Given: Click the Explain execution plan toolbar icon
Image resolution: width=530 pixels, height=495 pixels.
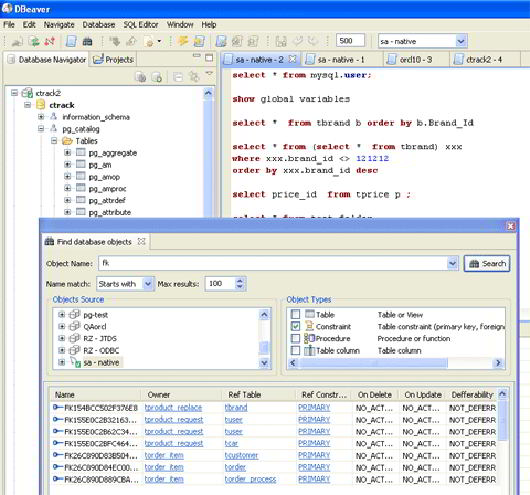Looking at the screenshot, I should (221, 41).
